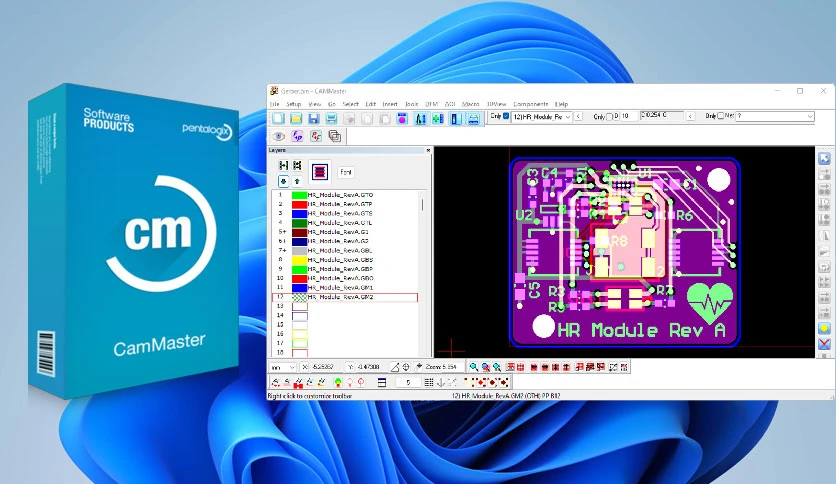Click the layer stack icon in Layers panel

319,172
